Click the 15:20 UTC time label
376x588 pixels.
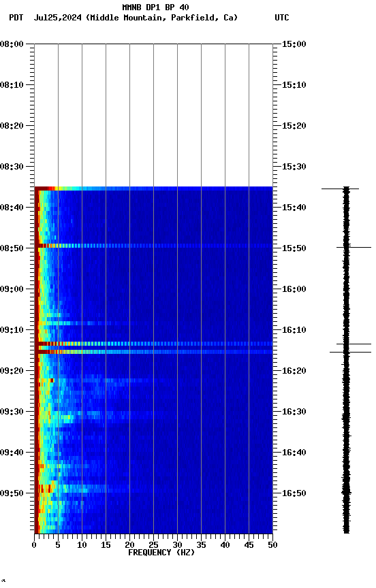click(294, 126)
